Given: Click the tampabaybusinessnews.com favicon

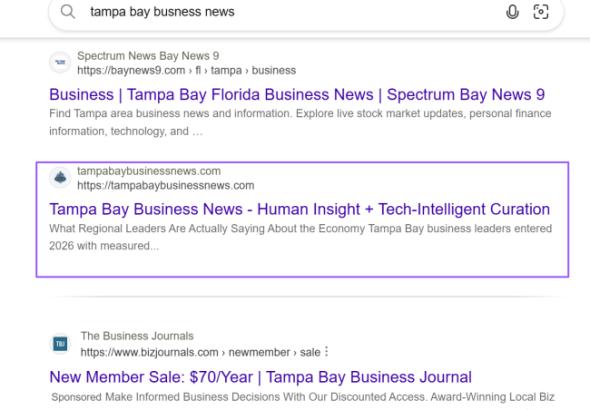Looking at the screenshot, I should click(60, 177).
